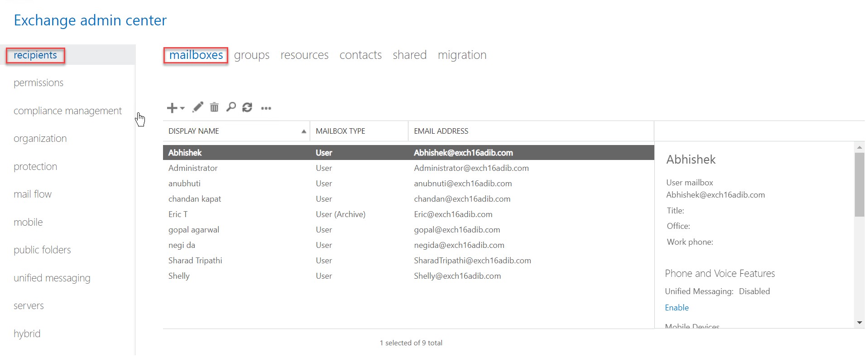This screenshot has height=363, width=868.
Task: Open the servers section
Action: [x=29, y=306]
